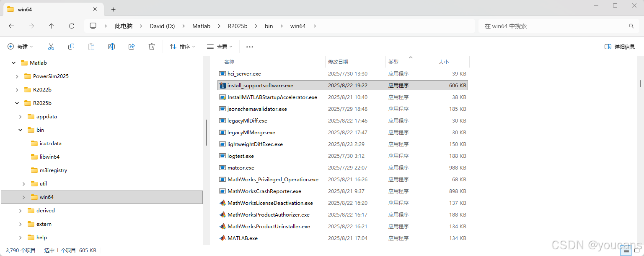Click the MathWorksProductUninstaller.exe icon
Image resolution: width=644 pixels, height=256 pixels.
222,226
